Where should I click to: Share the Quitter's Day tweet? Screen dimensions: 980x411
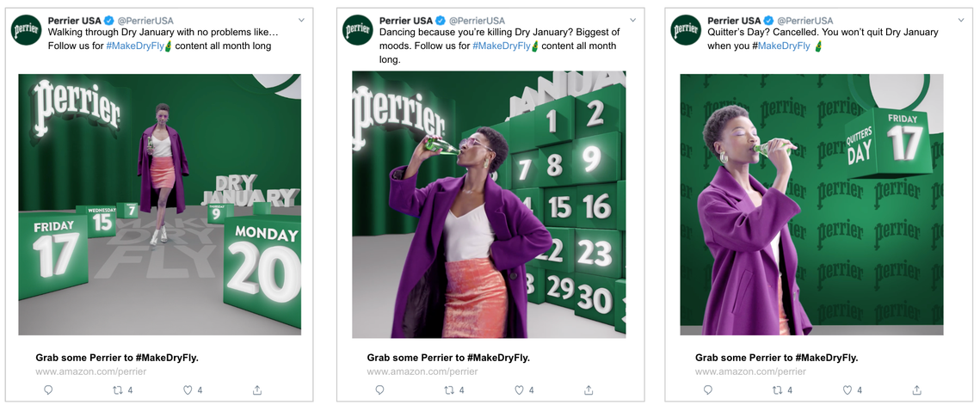coord(916,390)
